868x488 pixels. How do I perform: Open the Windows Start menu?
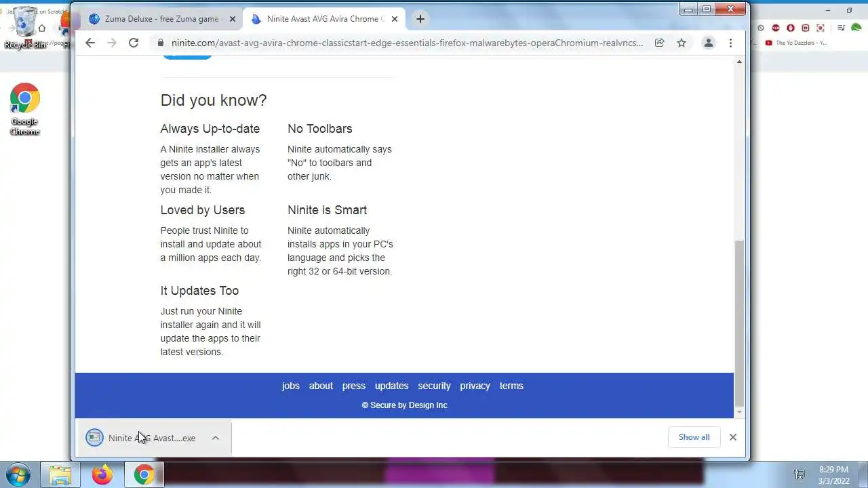(x=17, y=475)
